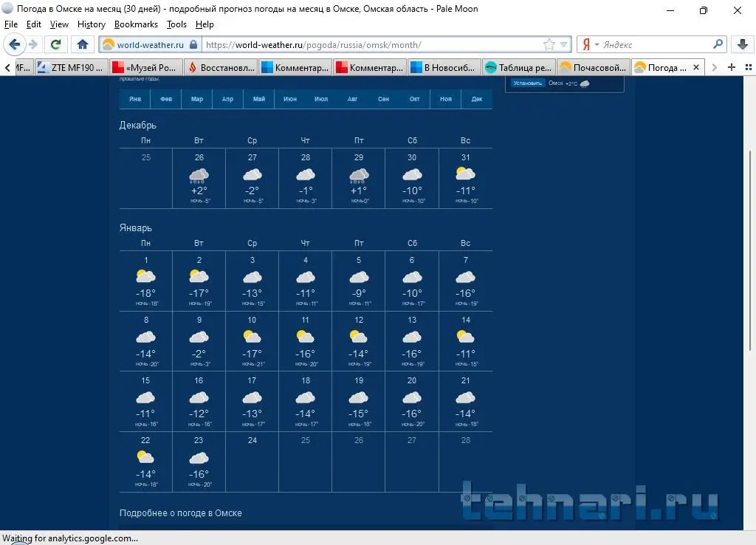Viewport: 756px width, 545px height.
Task: Switch to the Почасовой... tab
Action: 594,67
